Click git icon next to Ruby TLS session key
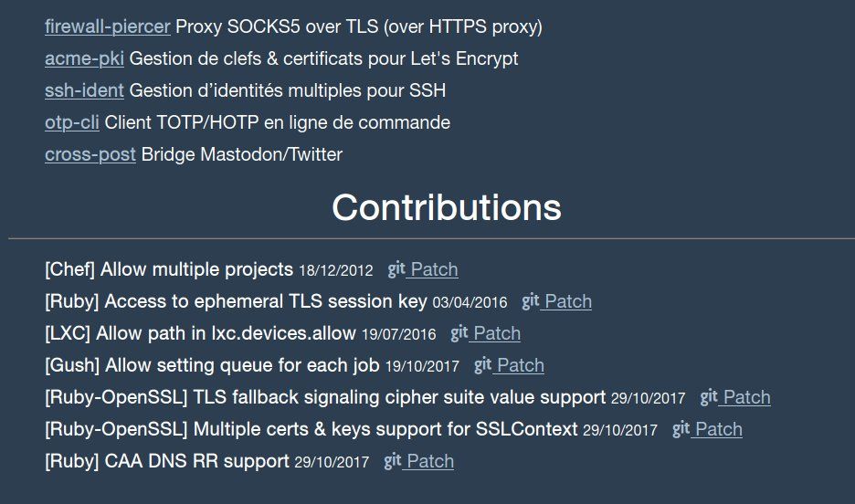 pos(531,300)
